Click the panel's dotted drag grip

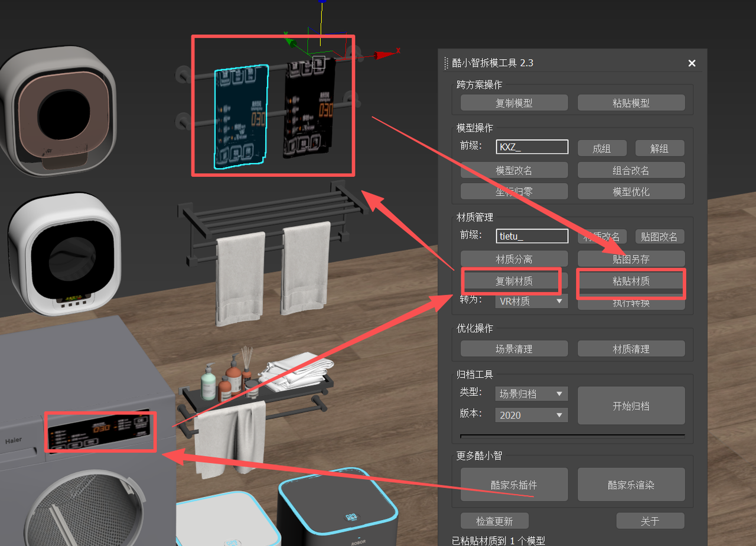point(446,63)
